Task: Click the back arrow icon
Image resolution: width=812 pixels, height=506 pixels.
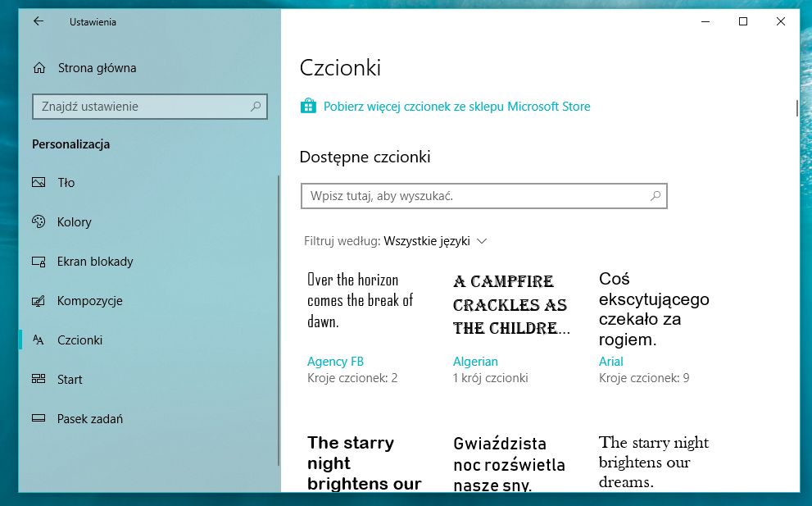Action: pos(38,22)
